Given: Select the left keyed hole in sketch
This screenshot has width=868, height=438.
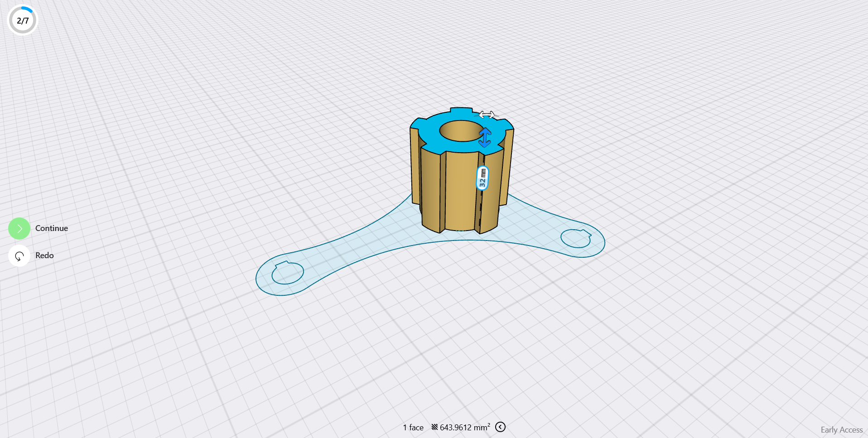Looking at the screenshot, I should click(x=288, y=273).
